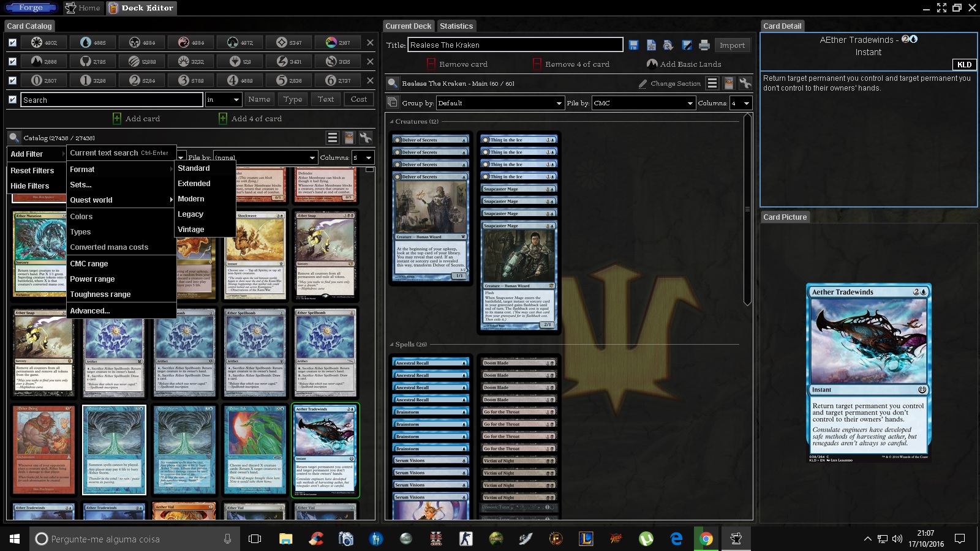Enable or disable the color filter row checkbox
Image resolution: width=980 pixels, height=551 pixels.
12,42
